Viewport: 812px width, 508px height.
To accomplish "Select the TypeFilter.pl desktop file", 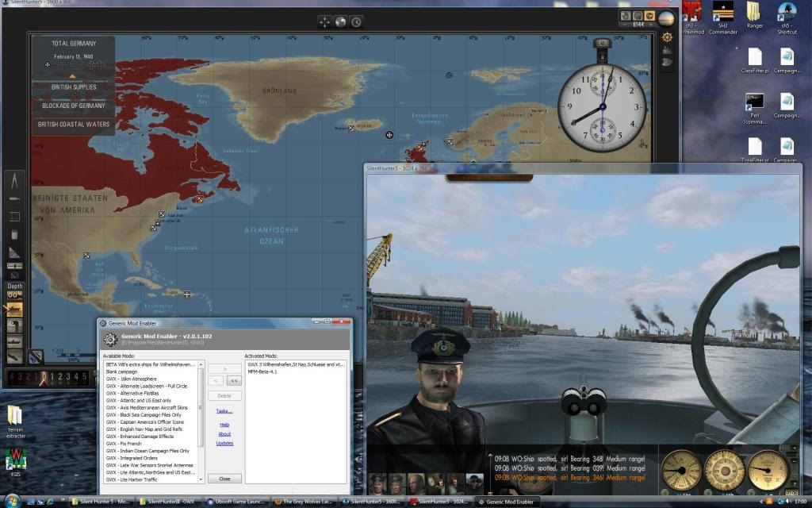I will click(x=755, y=150).
